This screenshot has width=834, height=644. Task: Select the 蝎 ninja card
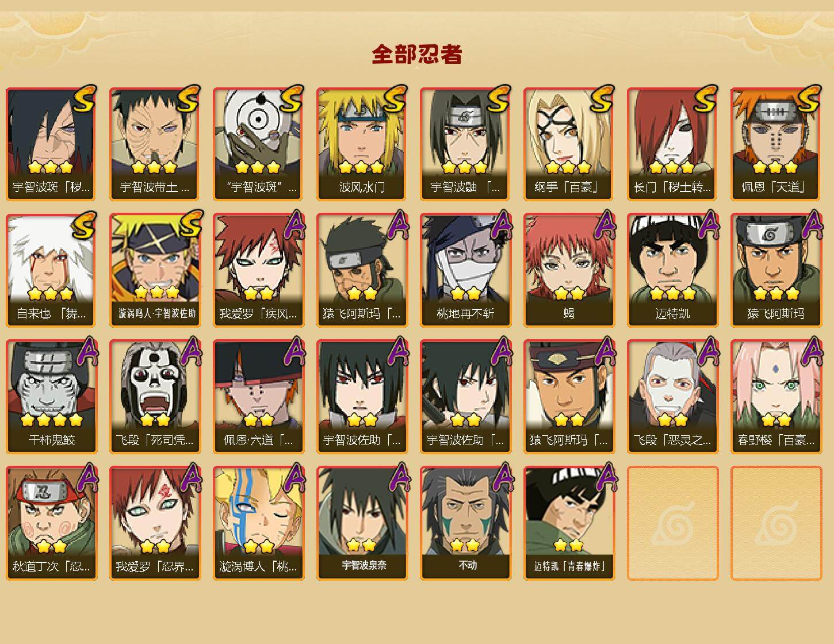pyautogui.click(x=569, y=270)
